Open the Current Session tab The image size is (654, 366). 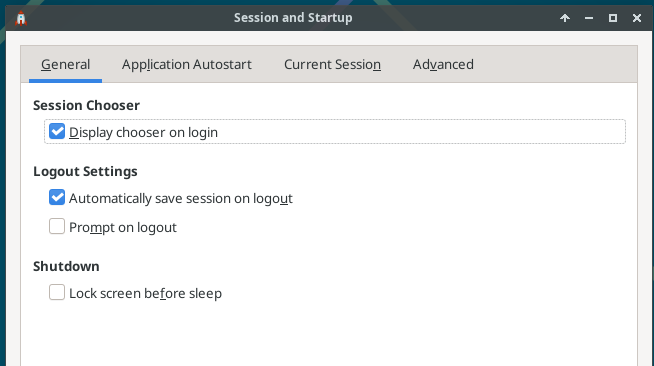pos(332,65)
